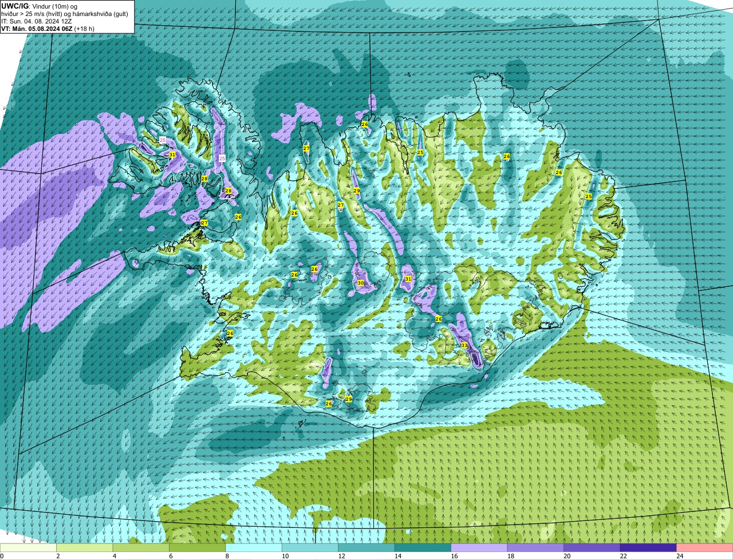Click the light lavender 16–18 m/s legend swatch
This screenshot has height=560, width=733.
point(479,547)
